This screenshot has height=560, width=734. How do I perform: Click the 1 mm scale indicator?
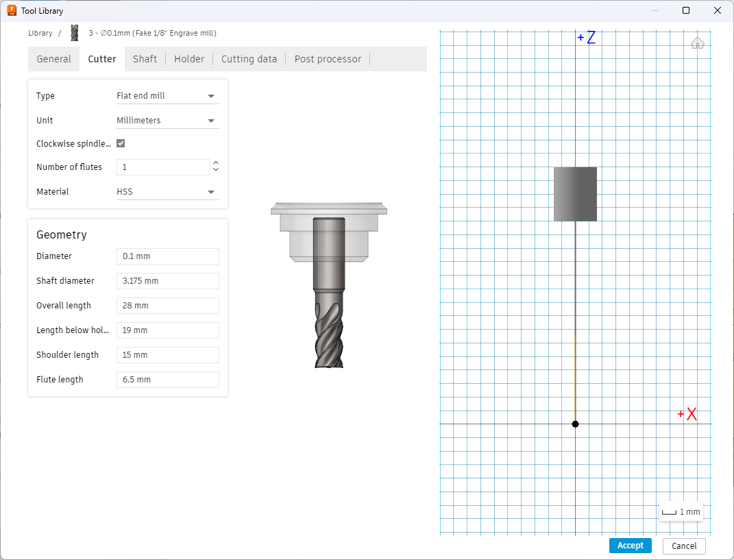pyautogui.click(x=681, y=512)
